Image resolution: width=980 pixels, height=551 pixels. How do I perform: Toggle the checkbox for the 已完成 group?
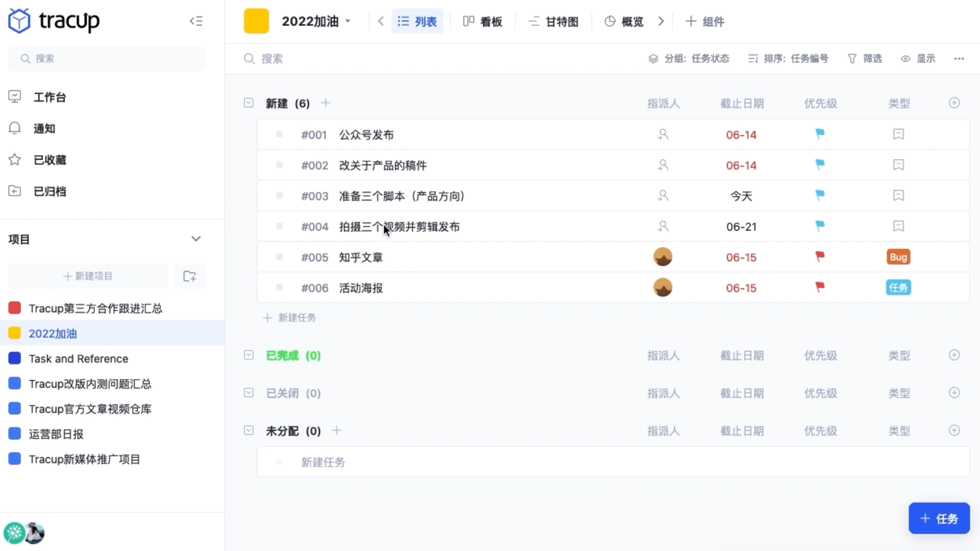click(x=249, y=356)
